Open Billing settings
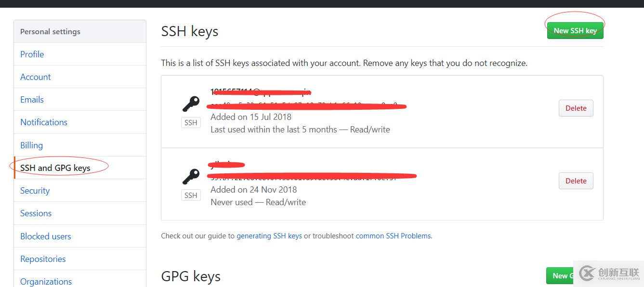Screen dimensions: 644x287 coord(32,145)
